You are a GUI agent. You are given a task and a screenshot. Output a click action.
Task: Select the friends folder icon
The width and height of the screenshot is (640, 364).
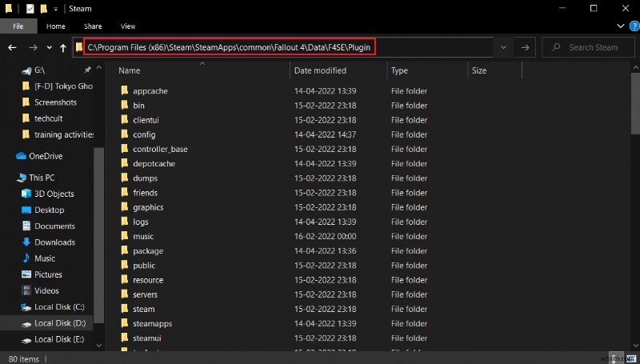tap(125, 193)
